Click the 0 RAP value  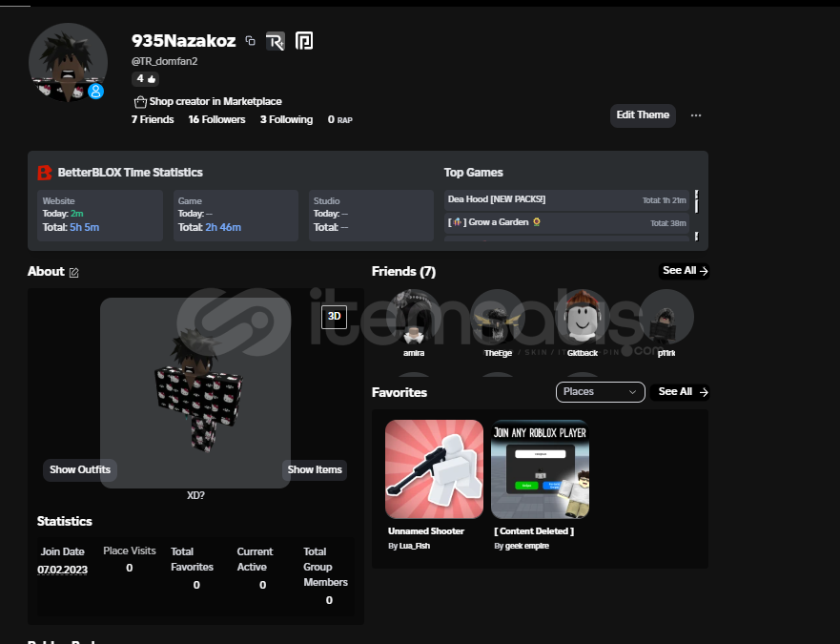[340, 119]
